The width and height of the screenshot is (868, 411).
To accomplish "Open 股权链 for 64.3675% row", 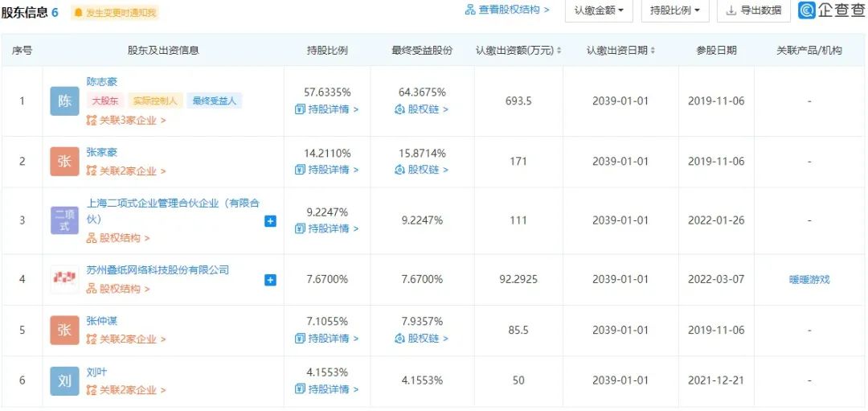I will tap(422, 109).
